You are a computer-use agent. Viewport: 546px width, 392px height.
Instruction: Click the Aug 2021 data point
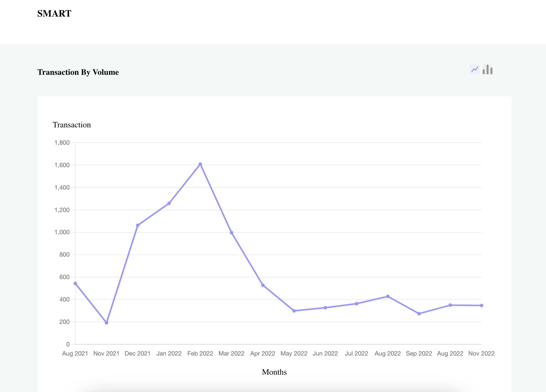75,284
